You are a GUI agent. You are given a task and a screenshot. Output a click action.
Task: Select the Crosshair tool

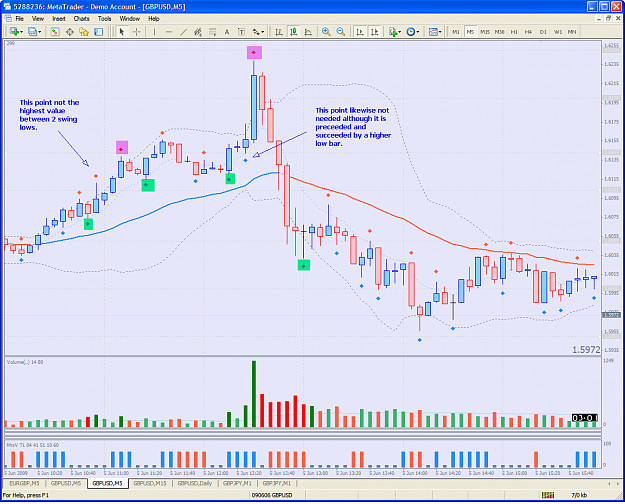(x=136, y=32)
